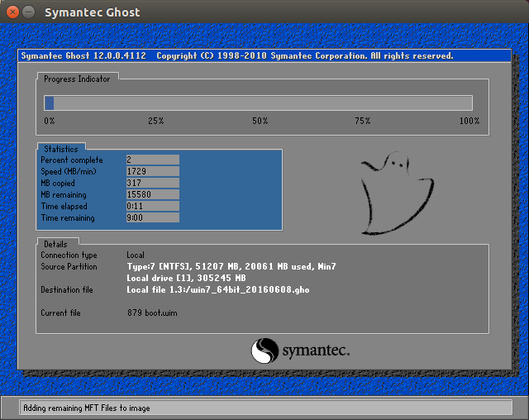Close the Symantec Ghost window
The height and width of the screenshot is (420, 529).
click(x=12, y=12)
